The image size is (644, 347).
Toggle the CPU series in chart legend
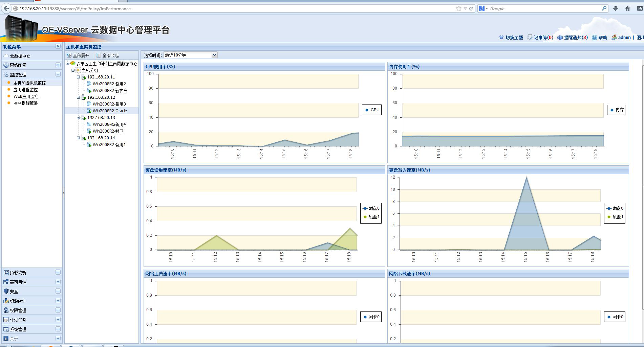pyautogui.click(x=372, y=110)
